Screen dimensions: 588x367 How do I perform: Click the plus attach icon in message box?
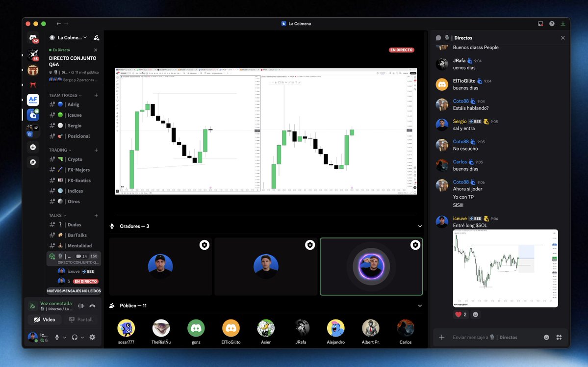[x=442, y=338]
